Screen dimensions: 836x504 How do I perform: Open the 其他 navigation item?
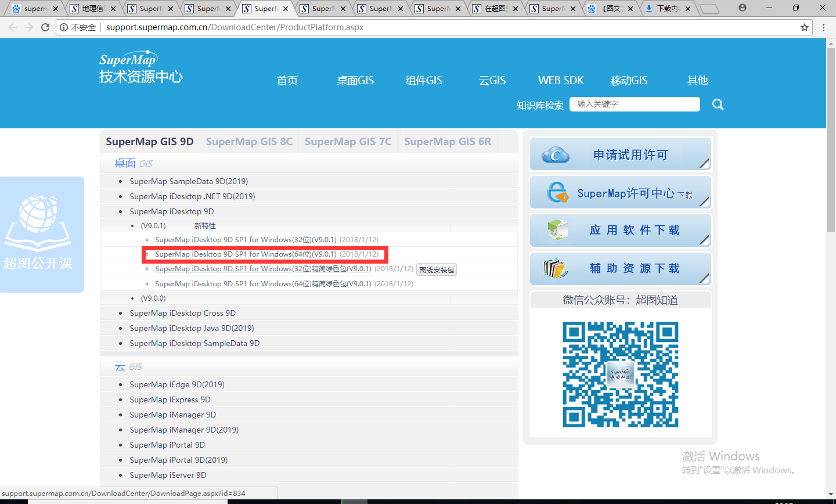tap(698, 80)
